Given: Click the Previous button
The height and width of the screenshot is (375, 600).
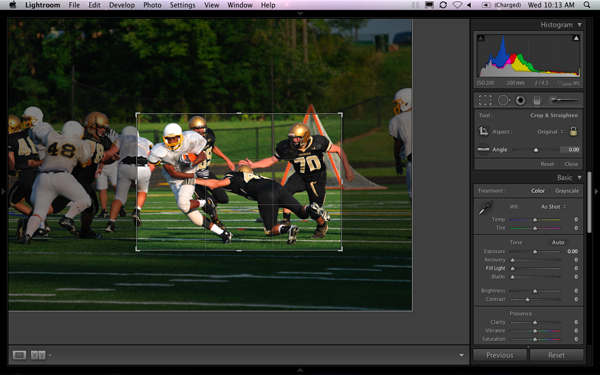Looking at the screenshot, I should (x=500, y=355).
